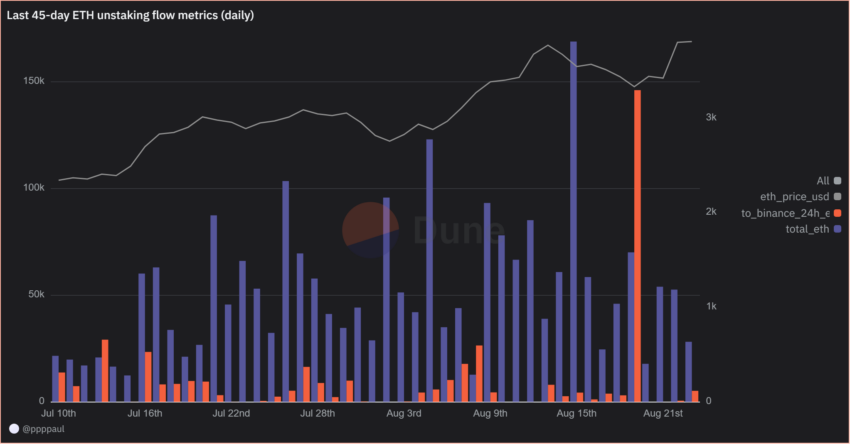
Task: Toggle the All legend entry
Action: [x=828, y=181]
